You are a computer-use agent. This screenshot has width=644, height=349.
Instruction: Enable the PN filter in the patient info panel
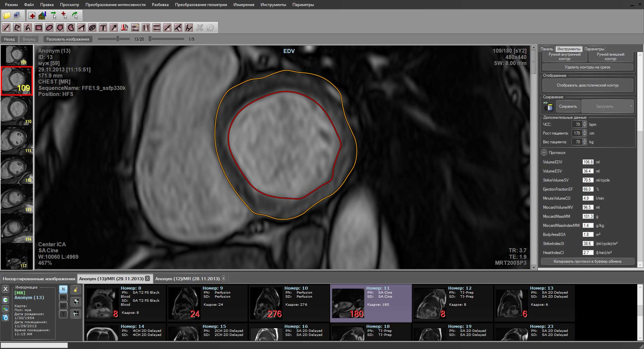pyautogui.click(x=63, y=298)
